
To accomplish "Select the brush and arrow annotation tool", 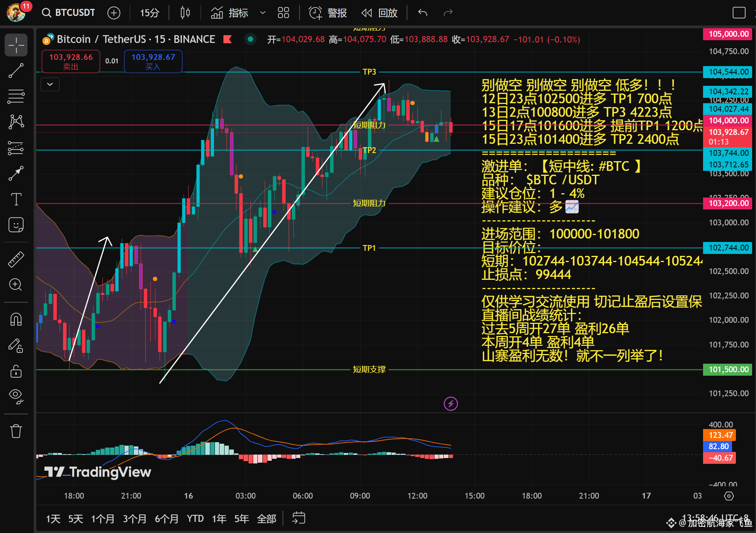I will click(x=16, y=174).
